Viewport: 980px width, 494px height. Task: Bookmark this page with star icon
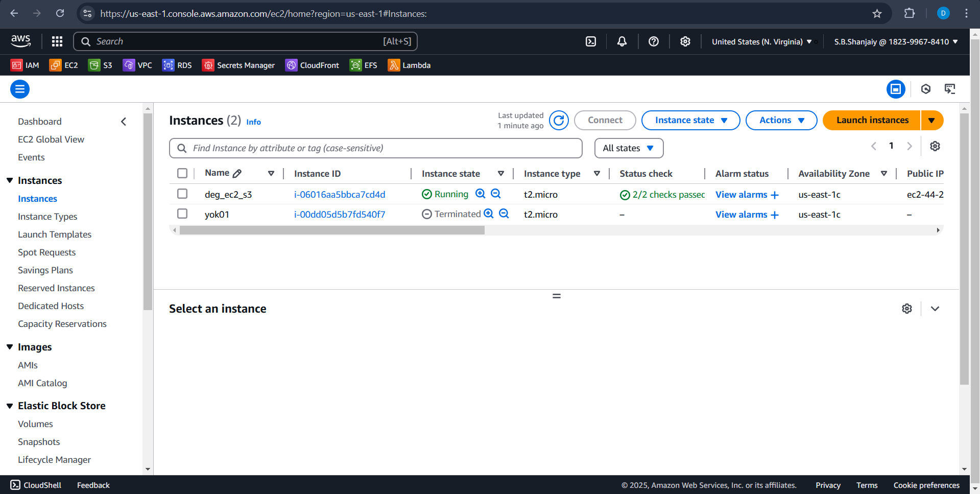point(877,14)
